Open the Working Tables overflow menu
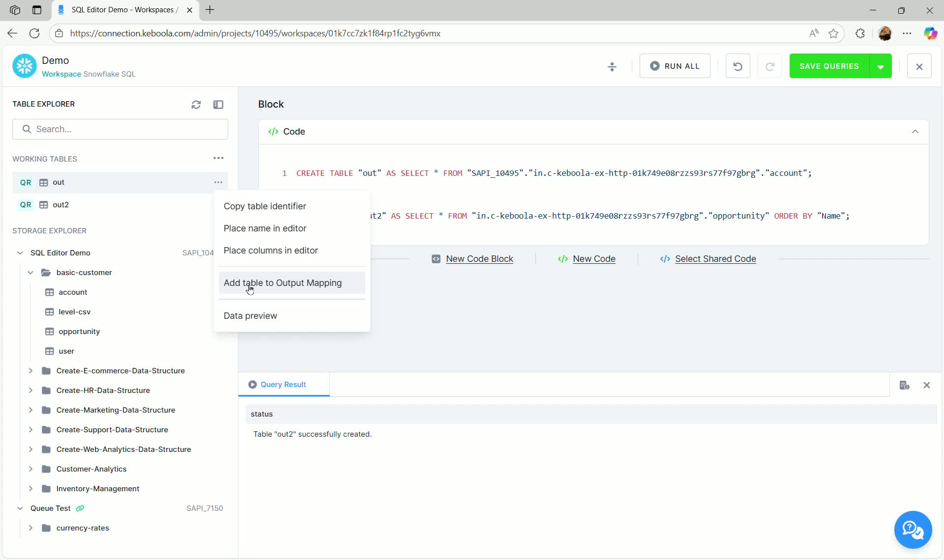 pyautogui.click(x=218, y=158)
